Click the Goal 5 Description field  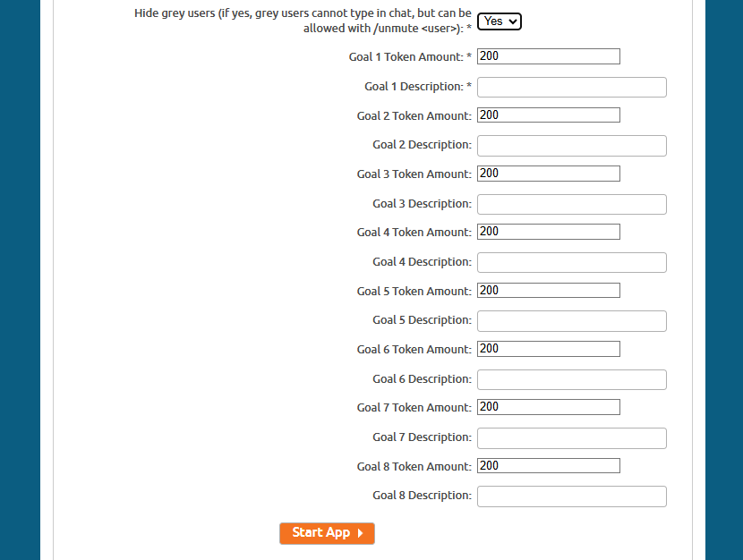coord(571,320)
